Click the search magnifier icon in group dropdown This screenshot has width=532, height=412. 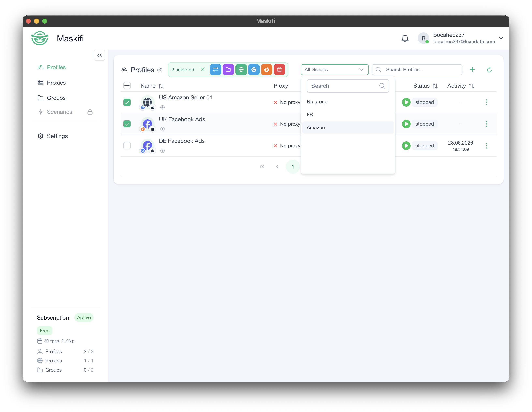[382, 86]
